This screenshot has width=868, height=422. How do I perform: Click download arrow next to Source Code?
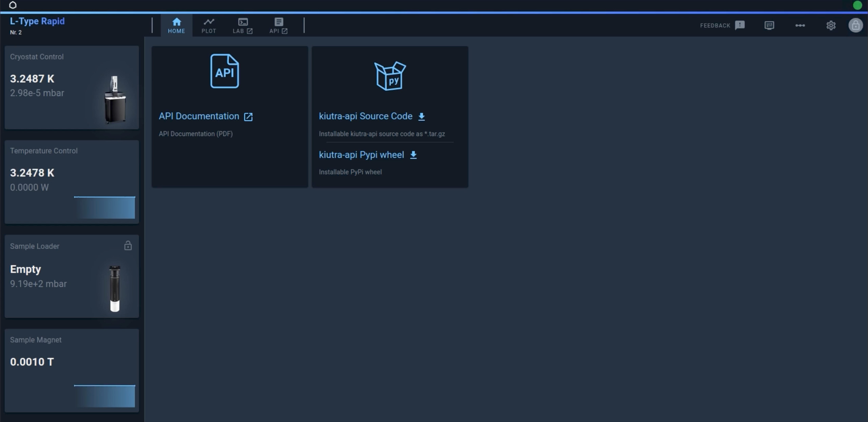pyautogui.click(x=421, y=117)
